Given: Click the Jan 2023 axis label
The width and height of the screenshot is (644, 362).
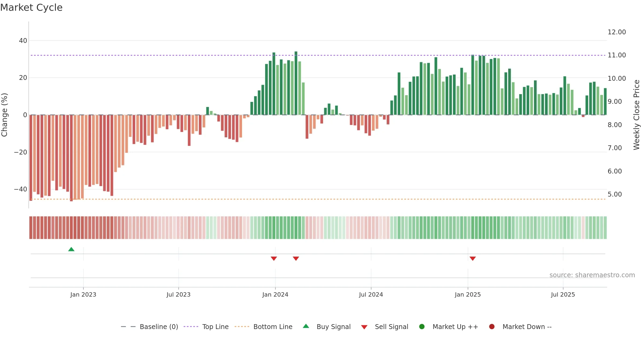Looking at the screenshot, I should click(x=83, y=294).
